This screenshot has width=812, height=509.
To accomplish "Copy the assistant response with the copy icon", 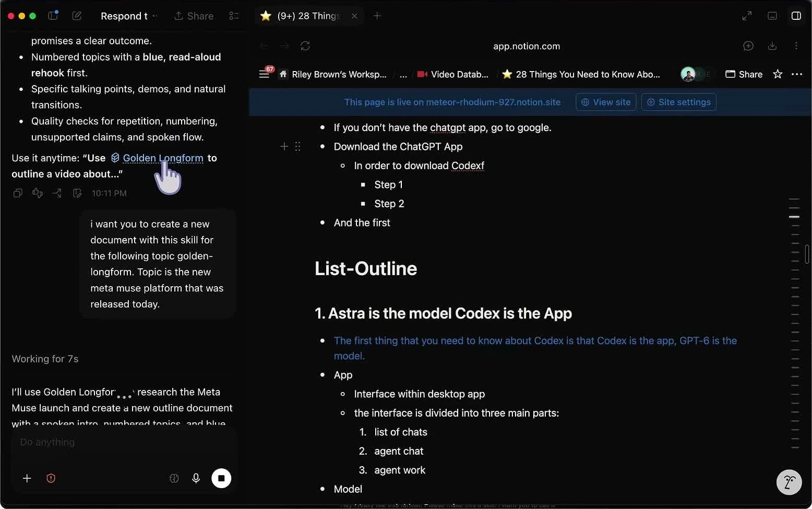I will coord(18,193).
